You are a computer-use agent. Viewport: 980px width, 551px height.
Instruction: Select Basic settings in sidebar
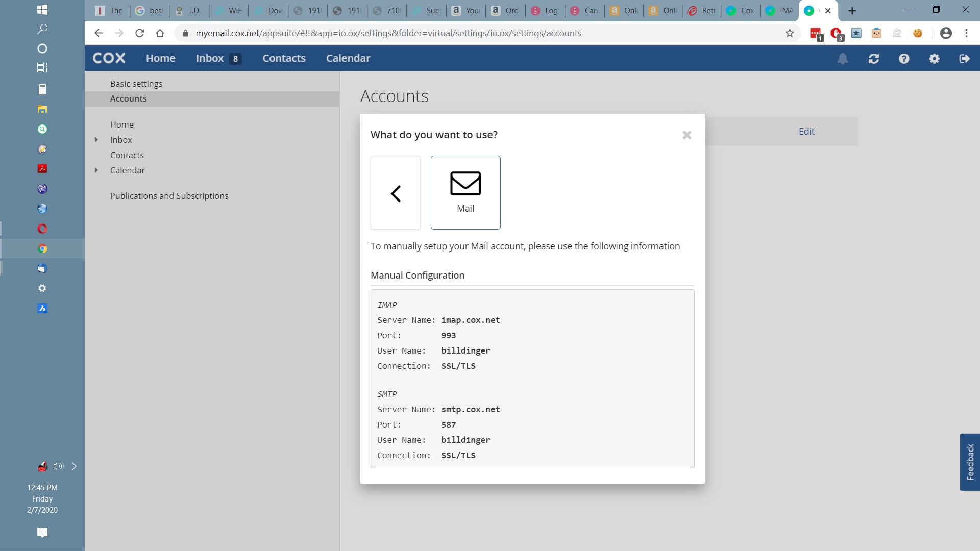136,84
